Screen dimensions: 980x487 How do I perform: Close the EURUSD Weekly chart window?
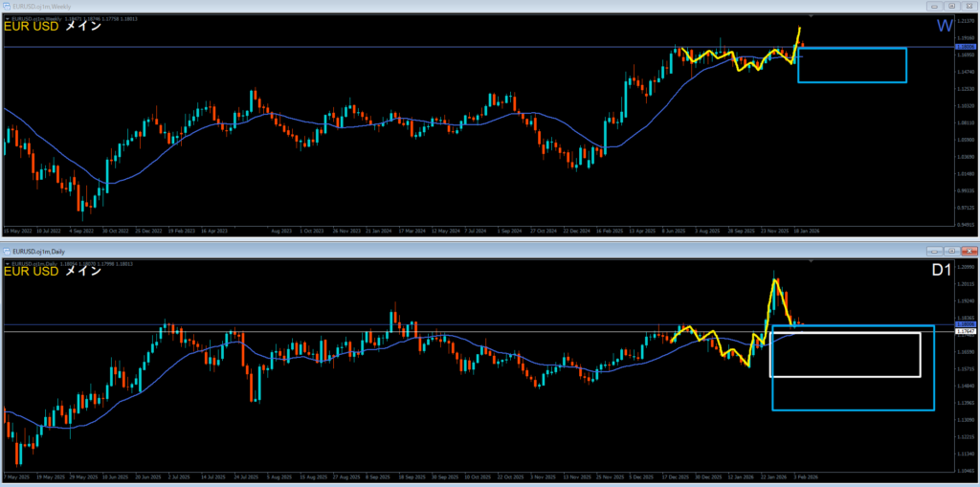tap(969, 7)
